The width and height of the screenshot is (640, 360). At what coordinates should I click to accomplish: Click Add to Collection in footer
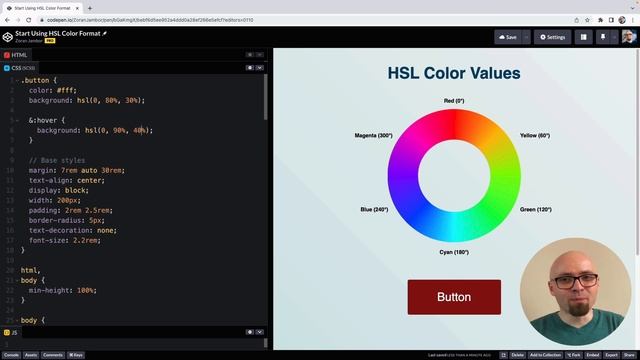pos(545,355)
